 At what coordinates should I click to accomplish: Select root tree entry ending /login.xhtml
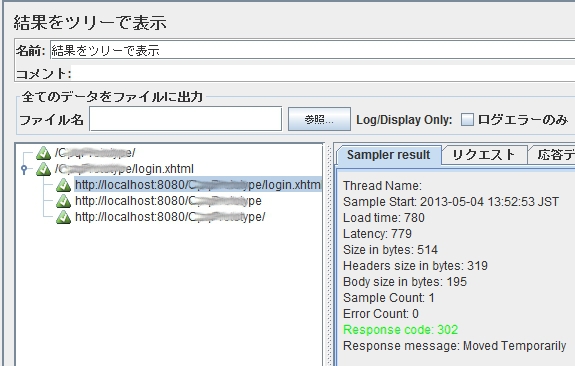pos(124,169)
